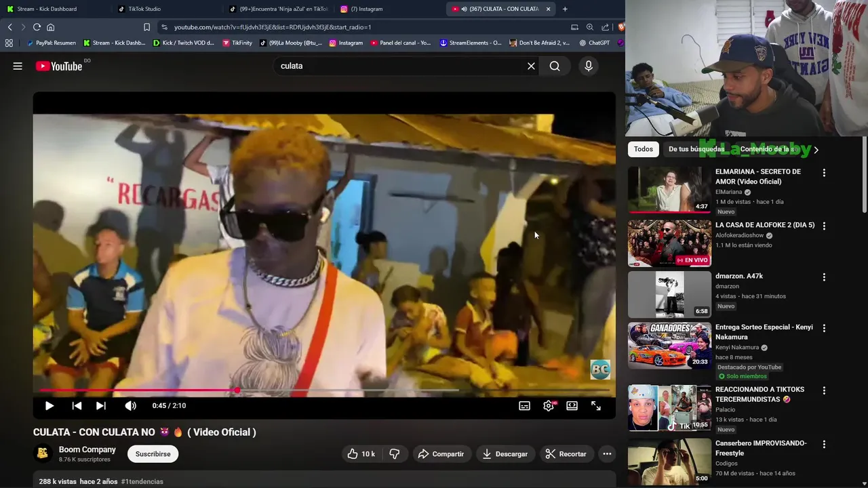Go to the YouTube home logo

(59, 66)
